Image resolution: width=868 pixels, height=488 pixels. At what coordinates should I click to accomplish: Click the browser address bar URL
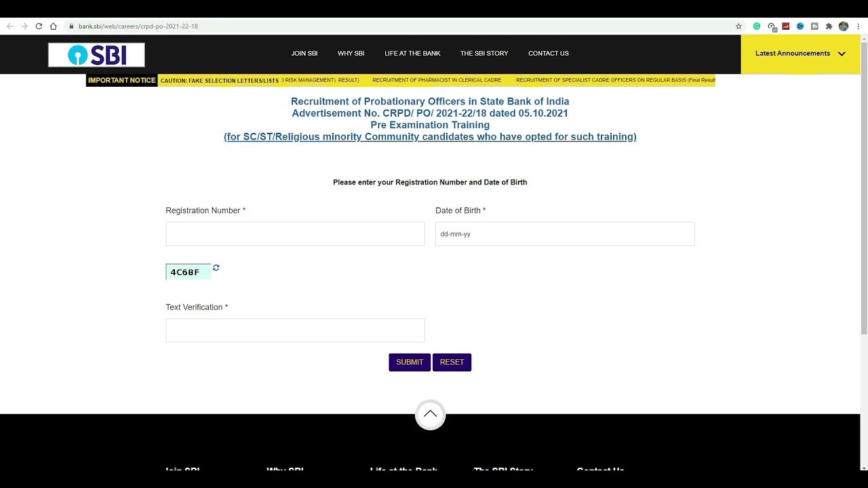click(138, 26)
